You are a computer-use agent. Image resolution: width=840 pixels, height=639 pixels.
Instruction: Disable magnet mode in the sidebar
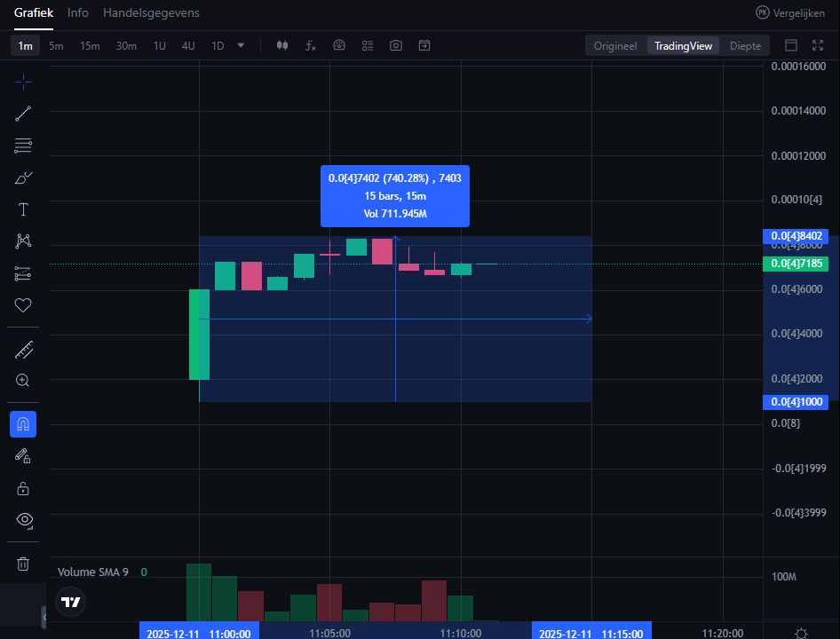coord(22,424)
